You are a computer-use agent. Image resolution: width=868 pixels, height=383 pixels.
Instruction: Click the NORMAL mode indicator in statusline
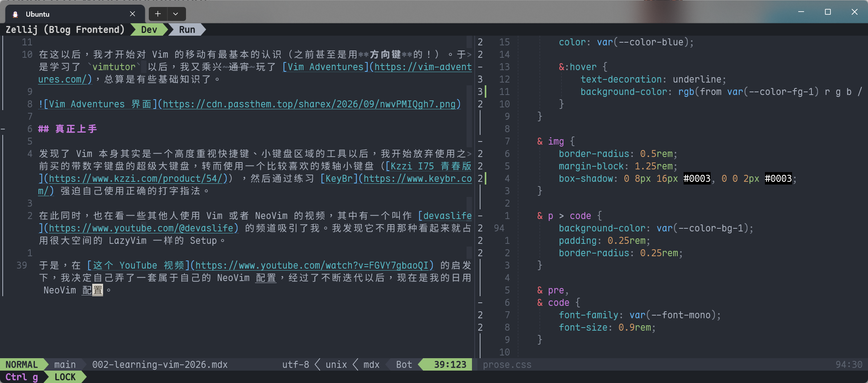coord(22,364)
